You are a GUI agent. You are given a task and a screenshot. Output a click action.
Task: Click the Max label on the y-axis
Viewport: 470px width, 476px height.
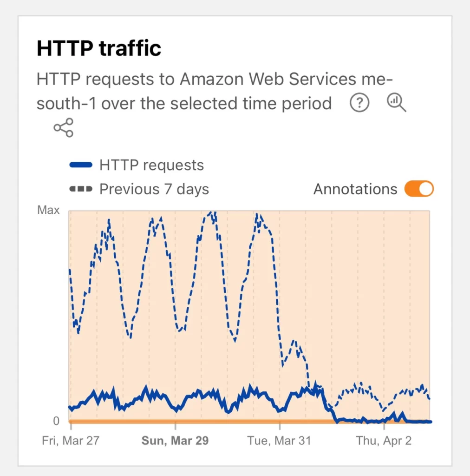48,210
